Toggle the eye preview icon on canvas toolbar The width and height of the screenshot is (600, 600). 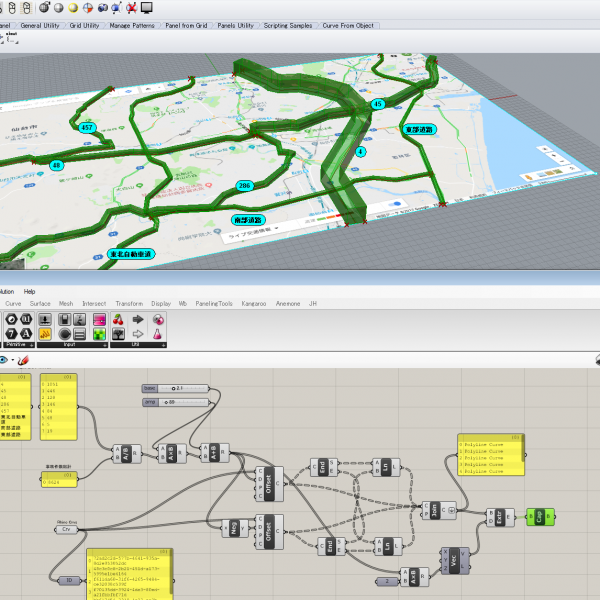(x=3, y=360)
